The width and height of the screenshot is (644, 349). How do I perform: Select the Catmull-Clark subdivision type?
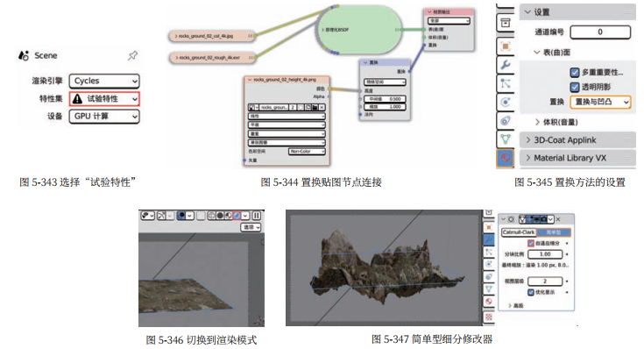(519, 232)
